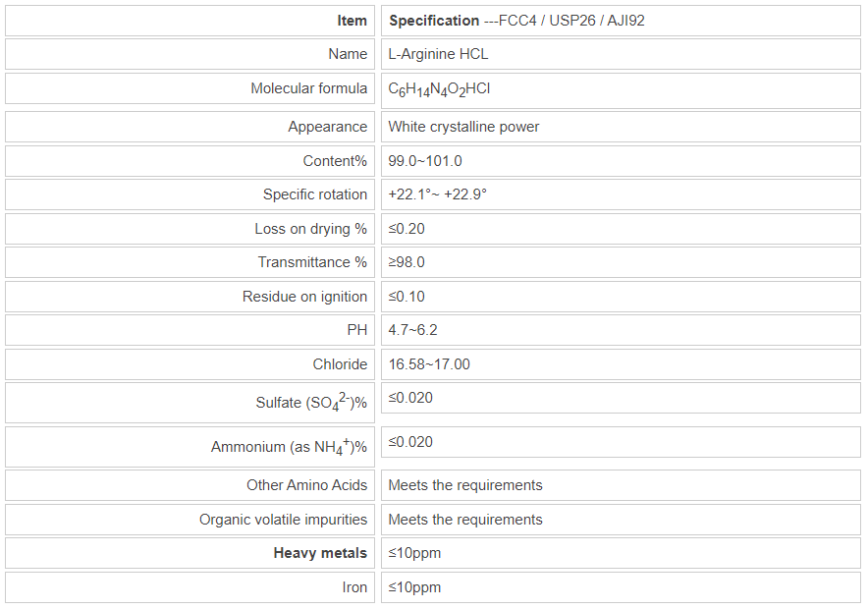Click the 'Residue on ignition' label

(x=304, y=297)
